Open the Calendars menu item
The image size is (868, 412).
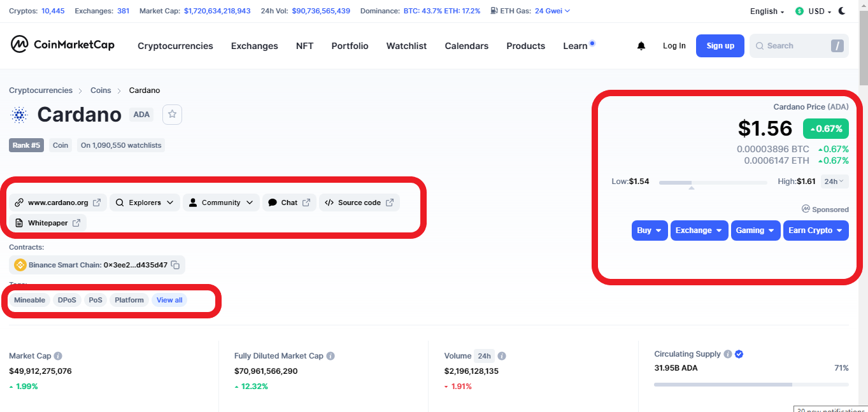[x=467, y=46]
